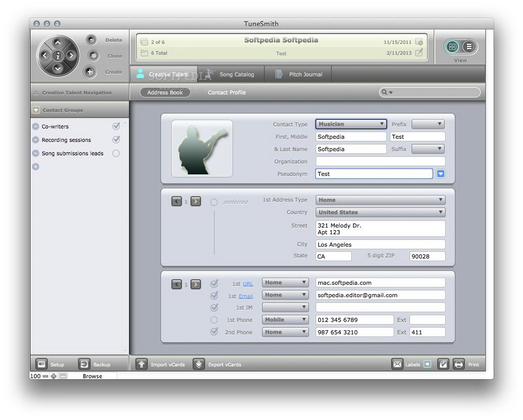Click the Clone record icon
The image size is (523, 420).
click(x=91, y=56)
